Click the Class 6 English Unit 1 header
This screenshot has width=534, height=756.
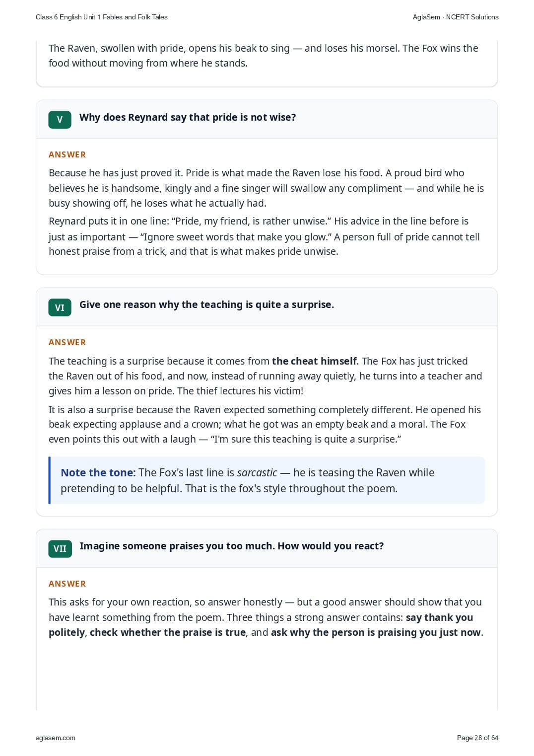102,17
